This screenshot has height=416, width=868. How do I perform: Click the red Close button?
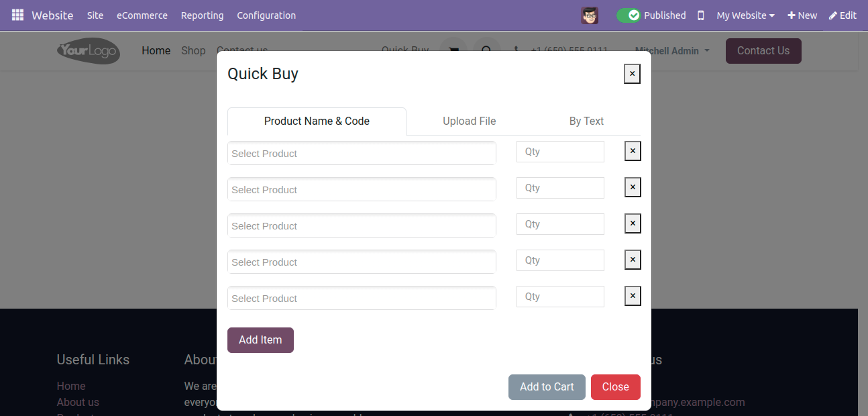click(615, 387)
